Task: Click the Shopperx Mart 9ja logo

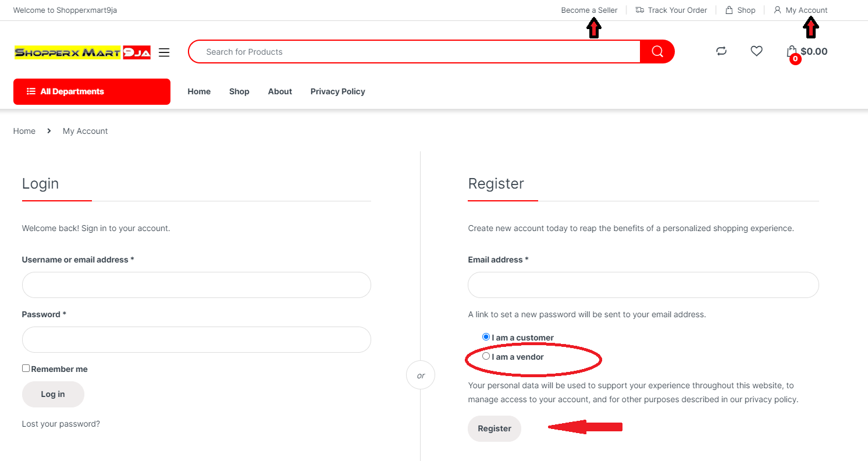Action: 83,53
